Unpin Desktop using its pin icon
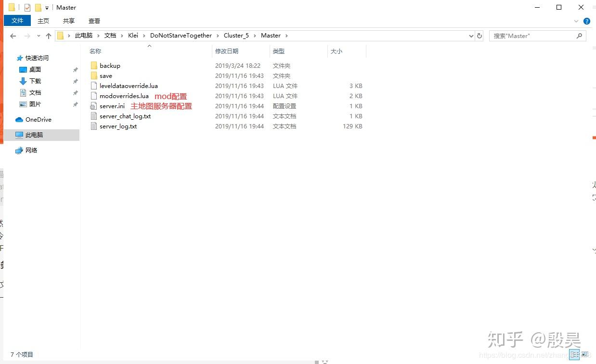 coord(75,69)
